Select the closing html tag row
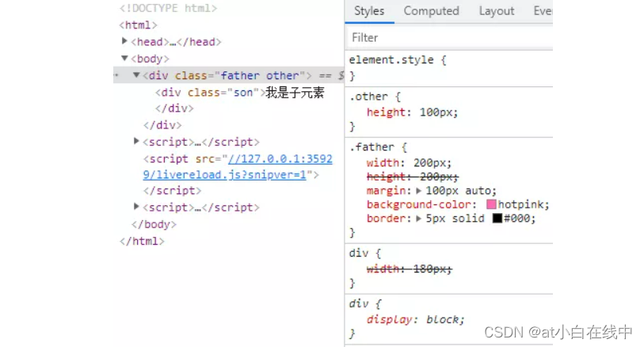Viewport: 644px width, 347px height. tap(142, 241)
